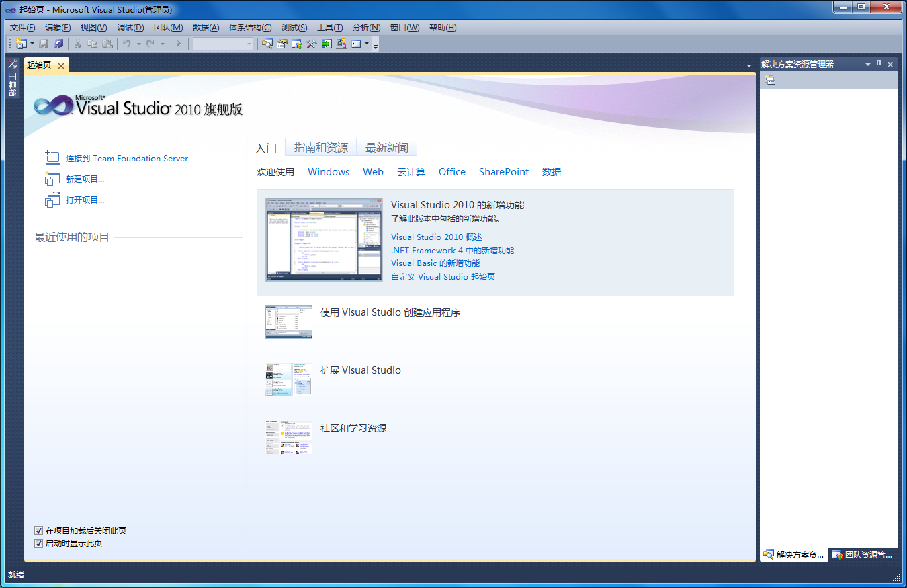Open Visual Basic 的新增功能 link
Image resolution: width=907 pixels, height=588 pixels.
coord(435,263)
